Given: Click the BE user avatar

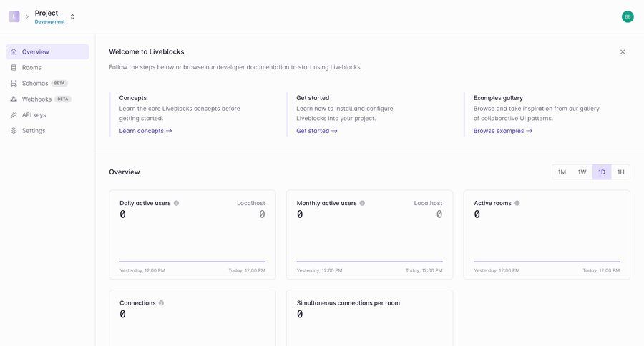Looking at the screenshot, I should coord(627,16).
